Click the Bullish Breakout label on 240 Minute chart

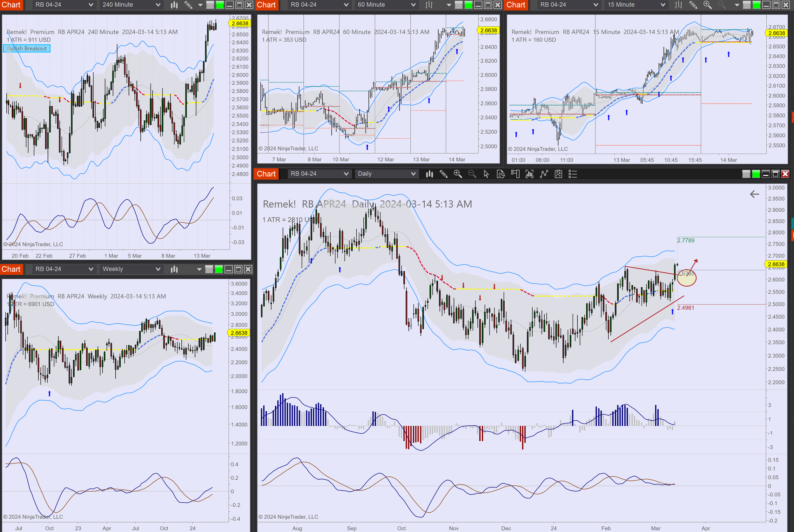coord(26,49)
